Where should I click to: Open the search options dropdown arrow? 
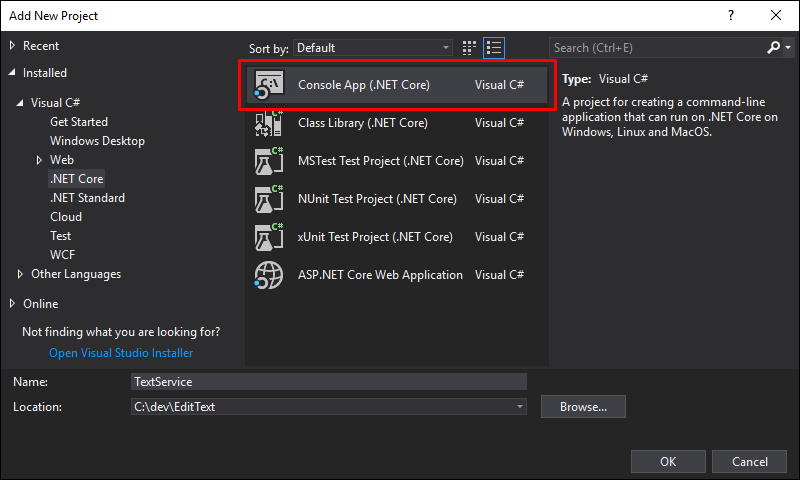click(788, 47)
